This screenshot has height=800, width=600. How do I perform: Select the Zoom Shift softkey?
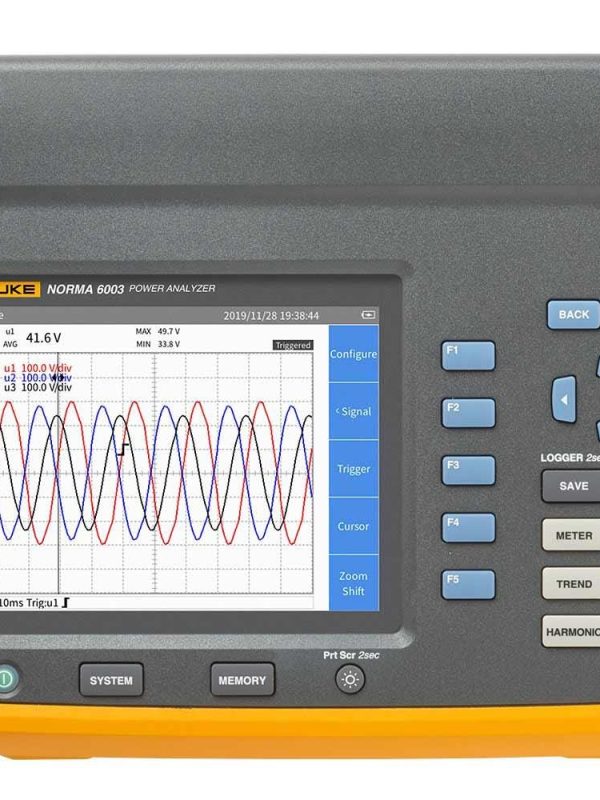point(354,583)
